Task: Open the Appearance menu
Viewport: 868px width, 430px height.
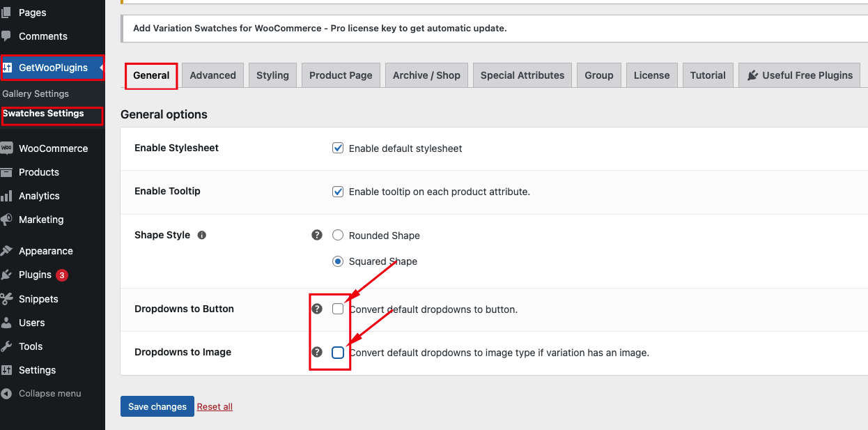Action: [x=46, y=251]
